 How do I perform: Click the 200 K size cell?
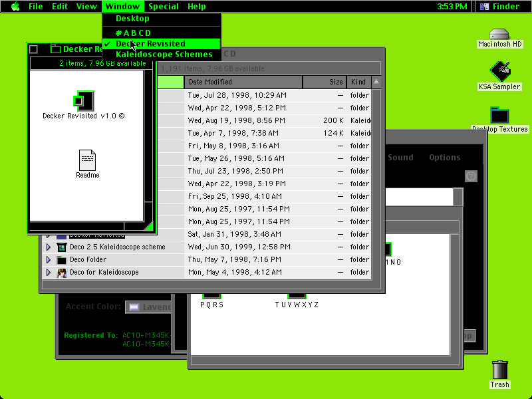(333, 120)
